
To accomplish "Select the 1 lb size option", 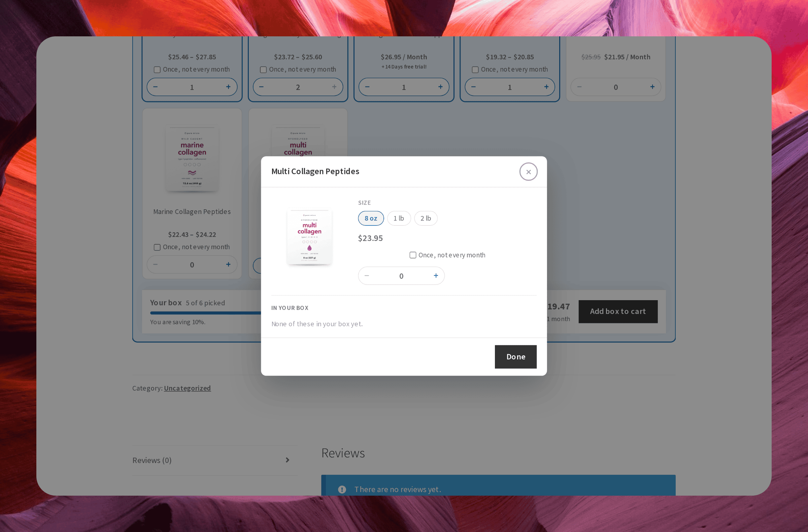I will (399, 218).
